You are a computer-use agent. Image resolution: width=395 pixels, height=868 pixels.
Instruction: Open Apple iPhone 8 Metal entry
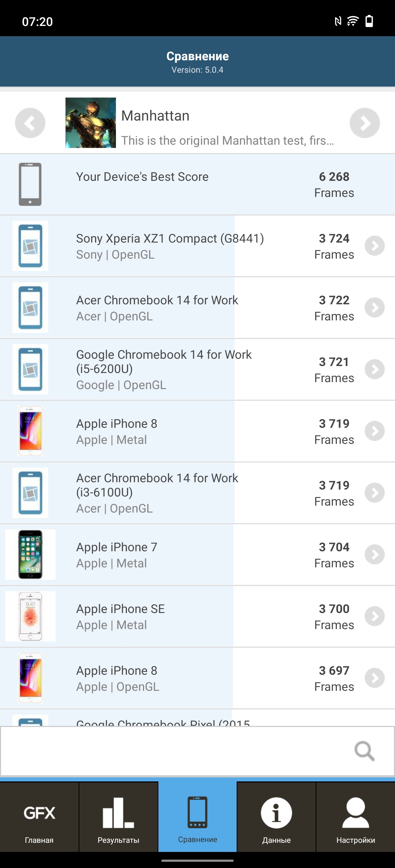[x=197, y=431]
